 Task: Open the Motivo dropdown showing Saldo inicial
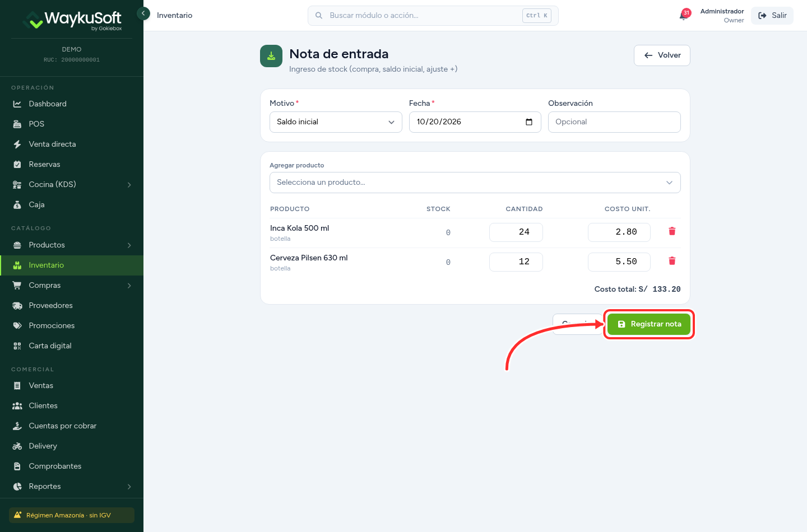coord(336,122)
